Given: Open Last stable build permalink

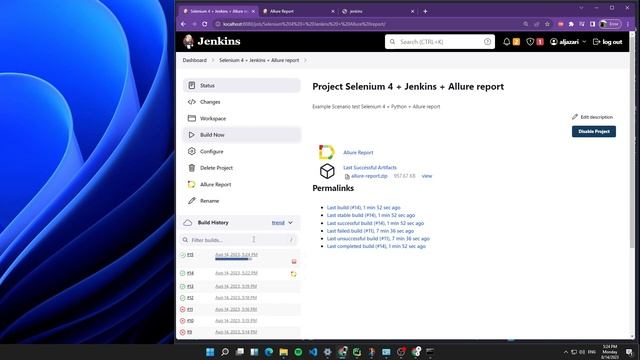Looking at the screenshot, I should pos(371,215).
